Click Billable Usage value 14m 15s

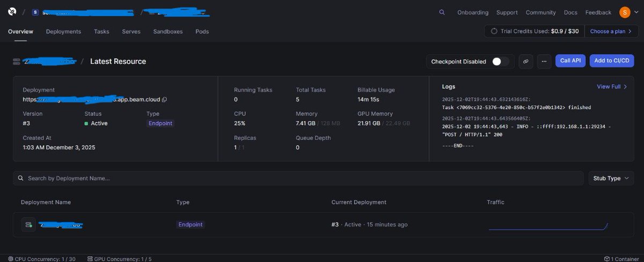(369, 100)
